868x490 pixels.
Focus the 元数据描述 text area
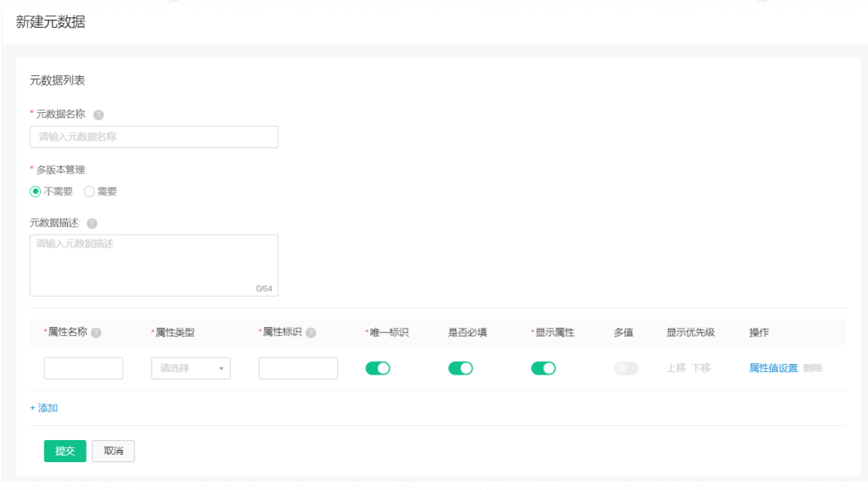[x=154, y=265]
